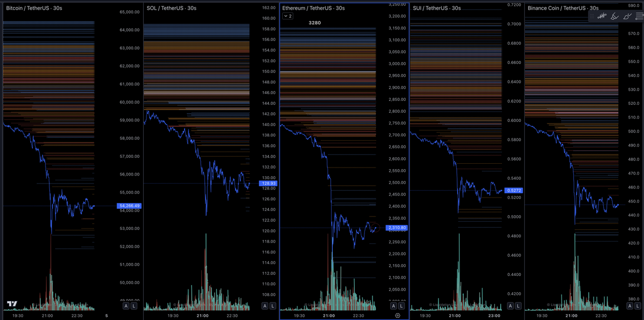Toggle auto scale on SUI chart
644x320 pixels.
pos(510,306)
